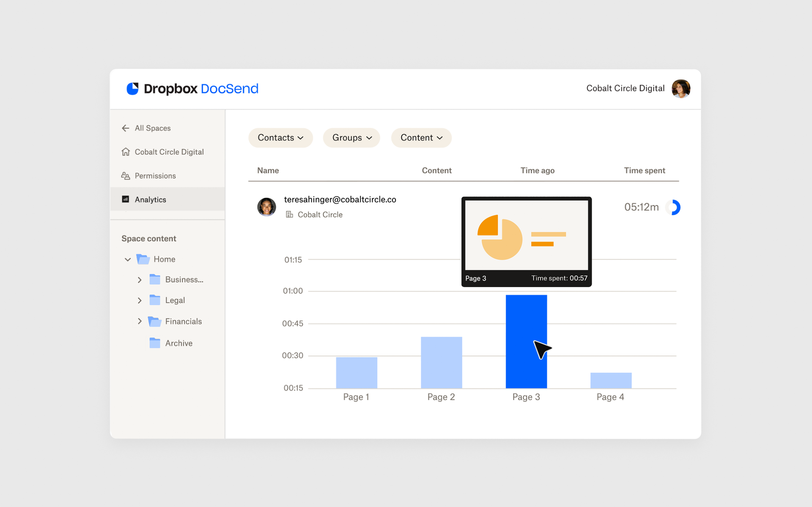Expand the Legal folder
The image size is (812, 507).
click(x=140, y=300)
